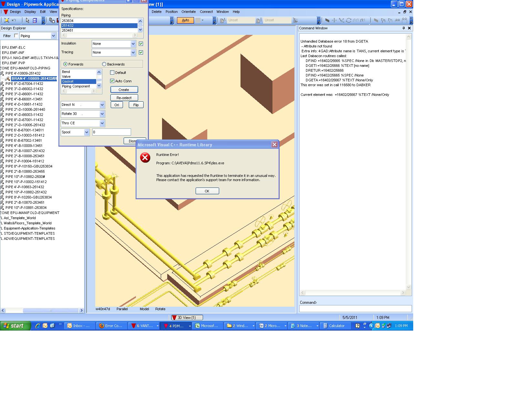Click Design Explorer horizontal scrollbar thumb

51,311
